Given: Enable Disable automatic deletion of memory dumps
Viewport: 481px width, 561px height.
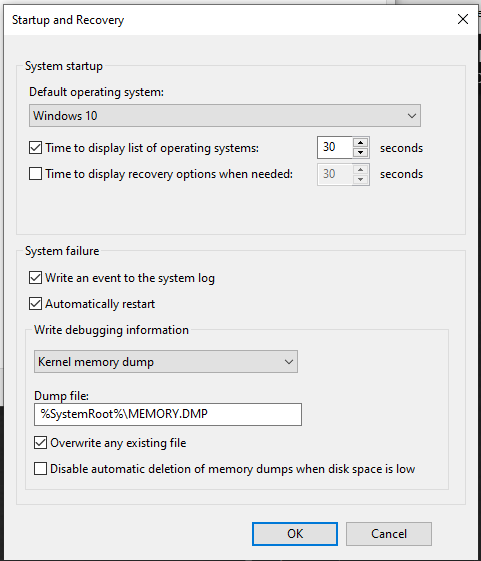Looking at the screenshot, I should point(40,469).
